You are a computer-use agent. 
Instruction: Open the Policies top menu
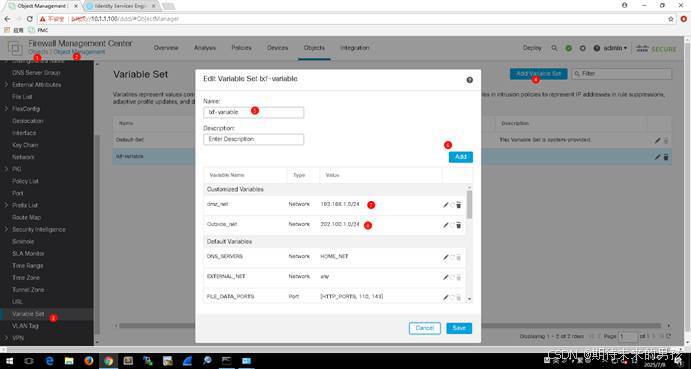tap(241, 48)
